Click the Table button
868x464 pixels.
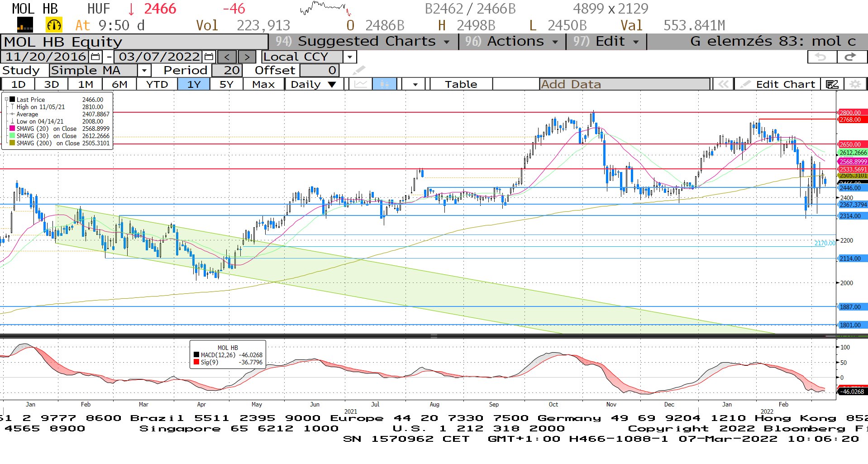click(461, 84)
